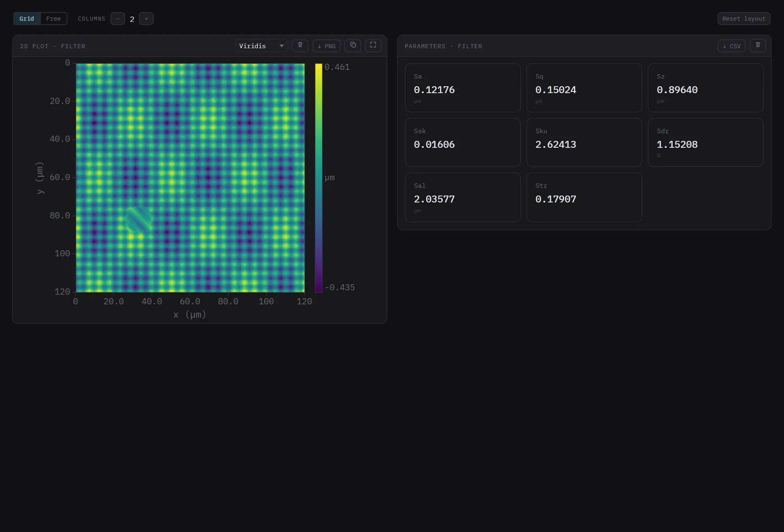Select the Sal value 2.03577

point(434,199)
